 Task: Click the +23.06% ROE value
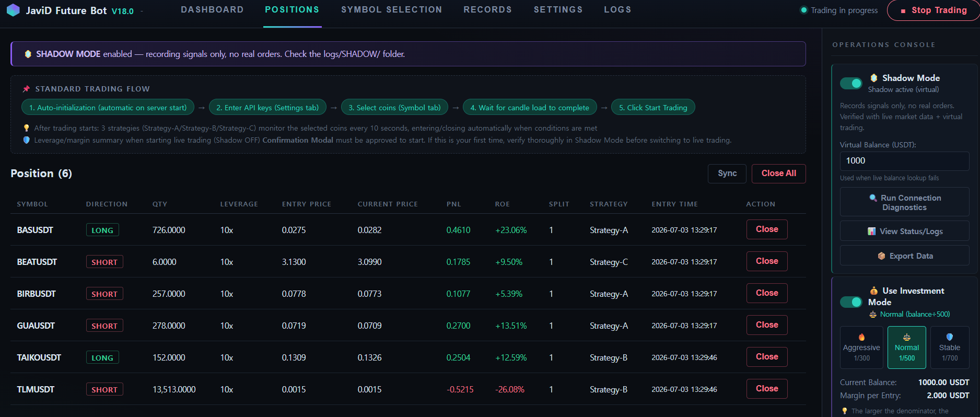click(x=511, y=230)
